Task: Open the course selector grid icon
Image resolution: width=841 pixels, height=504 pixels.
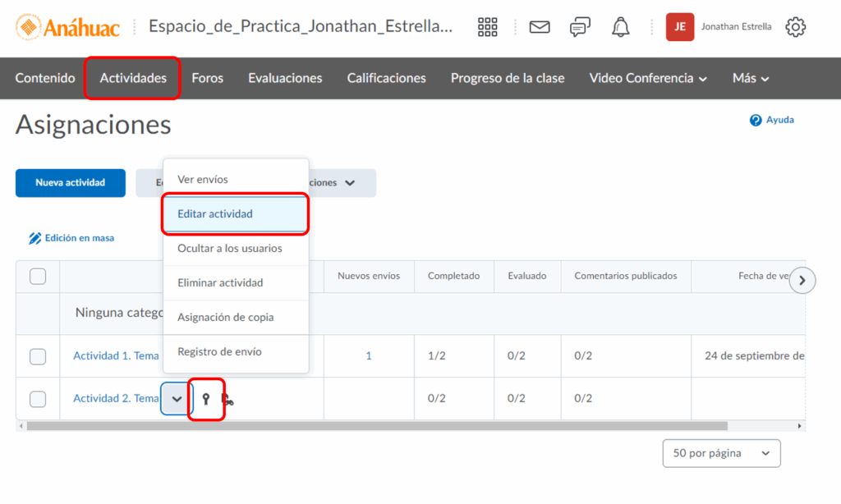Action: (487, 27)
